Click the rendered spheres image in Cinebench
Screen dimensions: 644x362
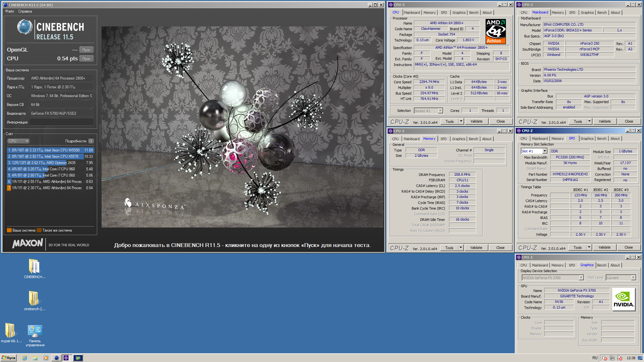click(x=242, y=127)
